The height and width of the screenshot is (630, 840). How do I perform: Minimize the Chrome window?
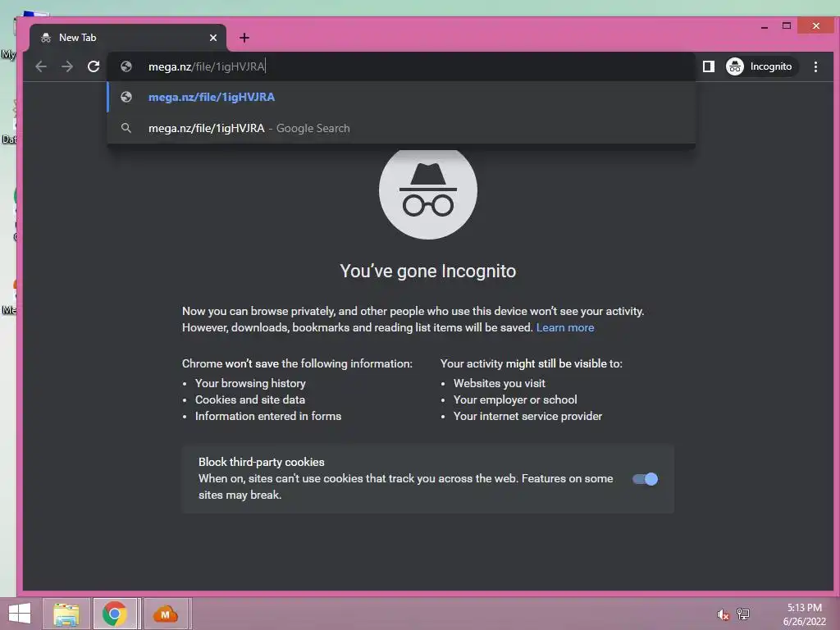tap(765, 25)
